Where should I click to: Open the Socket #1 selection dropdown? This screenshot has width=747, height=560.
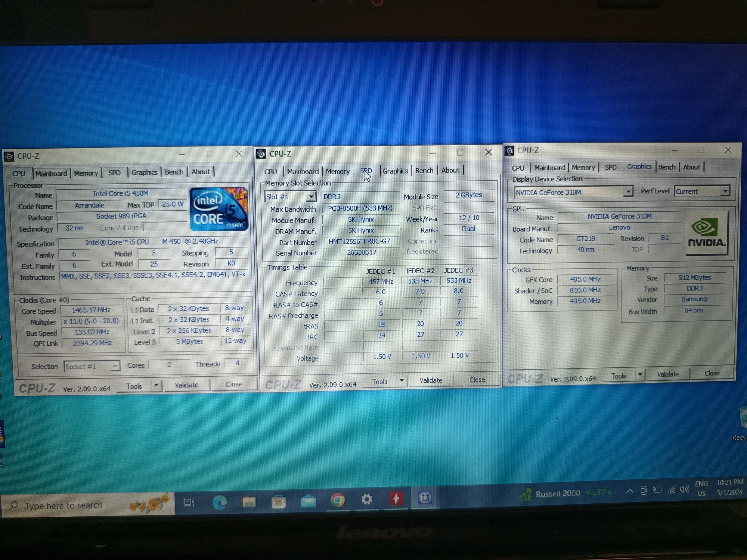coord(92,366)
